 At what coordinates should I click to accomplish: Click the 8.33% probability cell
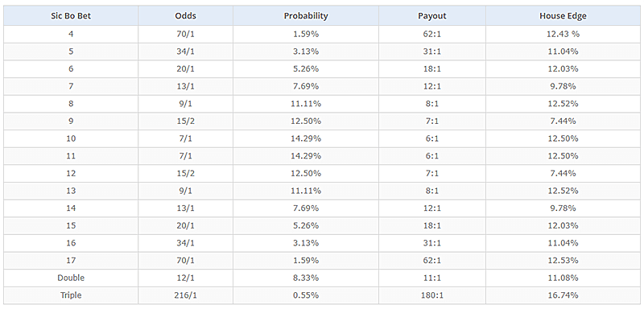[306, 278]
